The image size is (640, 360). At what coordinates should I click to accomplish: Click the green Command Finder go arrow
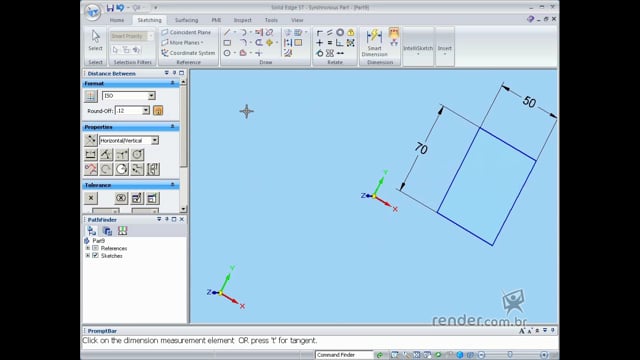[380, 355]
